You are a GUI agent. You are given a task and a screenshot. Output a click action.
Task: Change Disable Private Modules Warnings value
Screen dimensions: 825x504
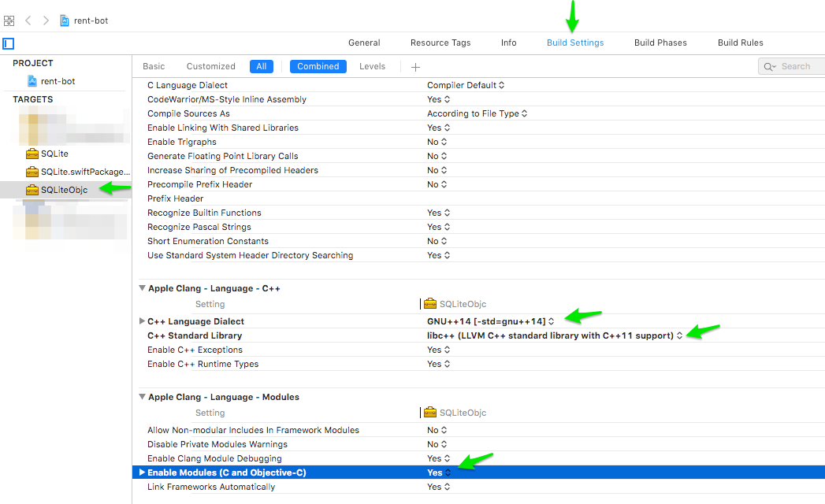(x=437, y=445)
